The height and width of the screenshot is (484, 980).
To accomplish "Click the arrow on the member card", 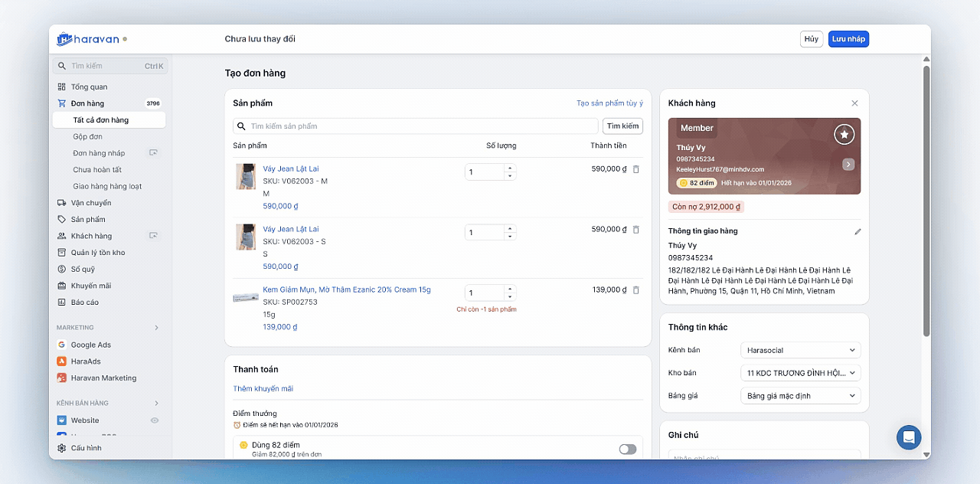I will point(848,164).
